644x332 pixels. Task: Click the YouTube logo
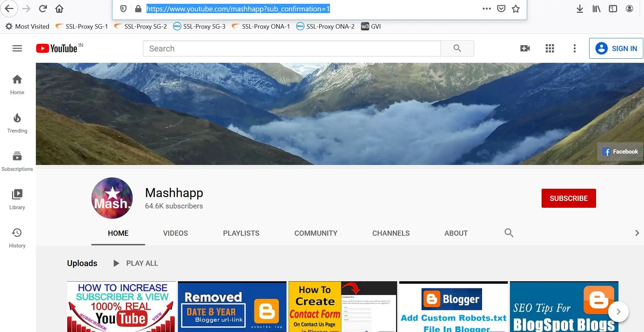click(57, 48)
